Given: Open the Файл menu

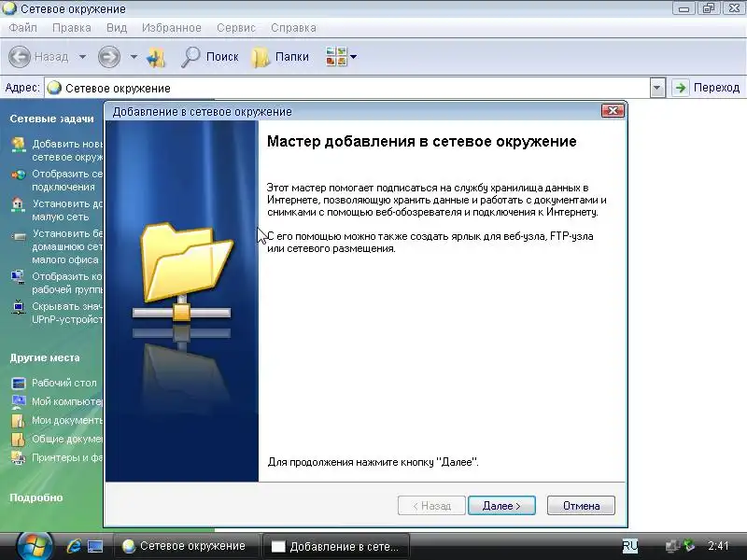Looking at the screenshot, I should [x=22, y=28].
